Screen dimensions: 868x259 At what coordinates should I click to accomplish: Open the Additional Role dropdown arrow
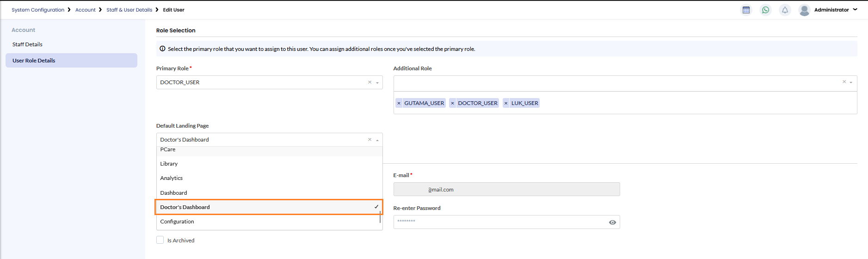click(x=851, y=82)
